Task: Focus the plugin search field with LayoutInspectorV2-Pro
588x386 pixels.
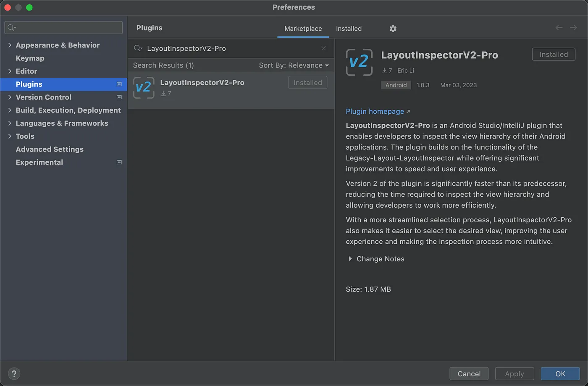Action: pyautogui.click(x=231, y=48)
